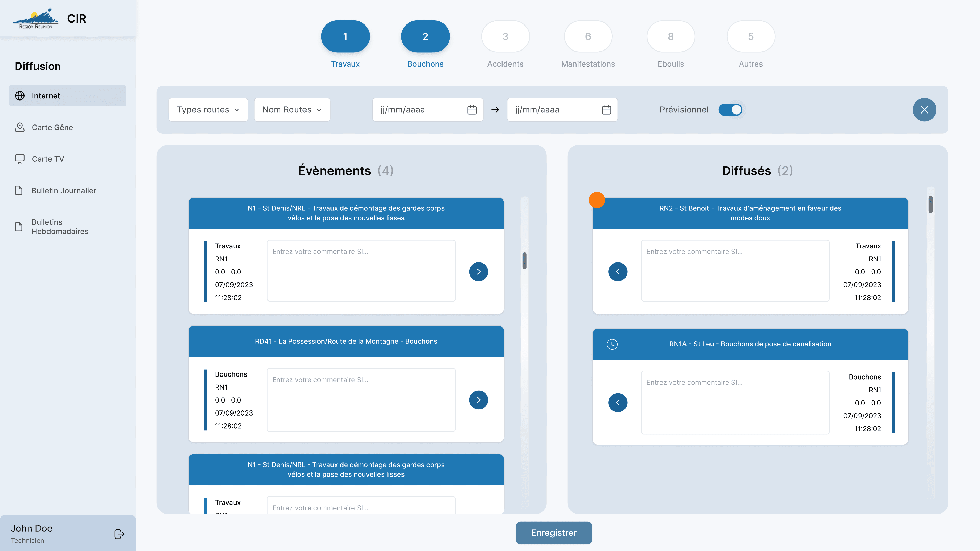Click the Région Réunion logo

coord(35,18)
